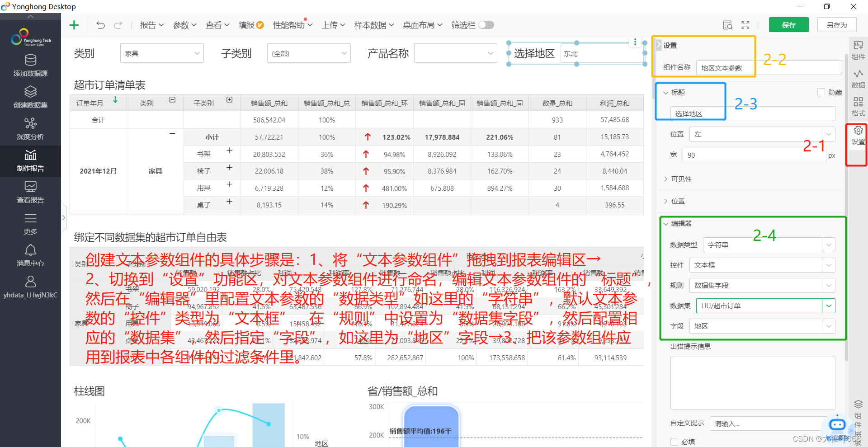Switch to the 数据 panel icon
The height and width of the screenshot is (447, 868).
858,79
